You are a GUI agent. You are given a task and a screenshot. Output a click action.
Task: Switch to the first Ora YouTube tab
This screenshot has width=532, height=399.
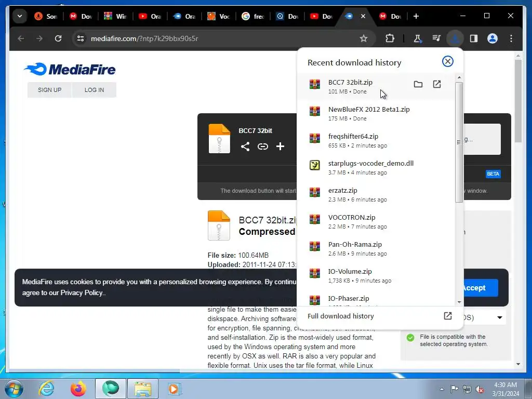pyautogui.click(x=150, y=16)
